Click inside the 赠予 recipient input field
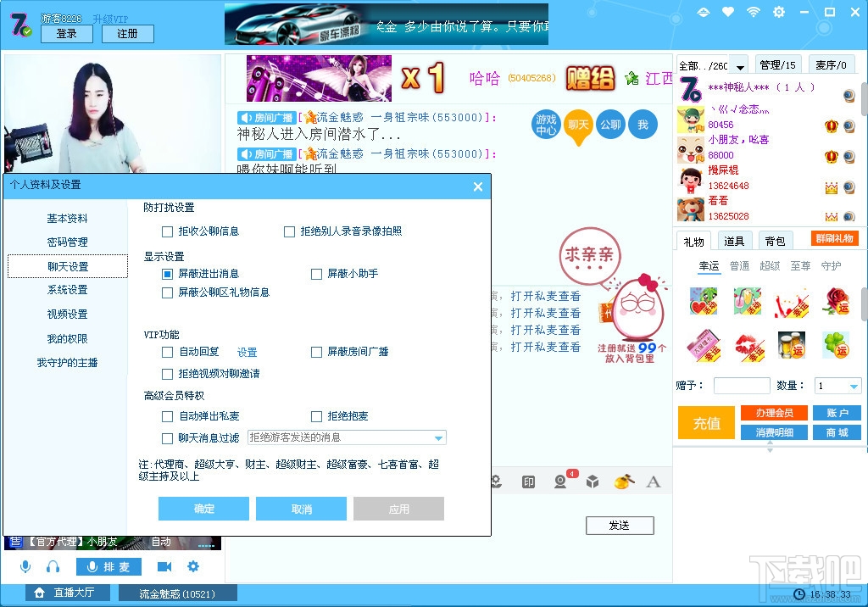This screenshot has width=868, height=607. tap(742, 385)
